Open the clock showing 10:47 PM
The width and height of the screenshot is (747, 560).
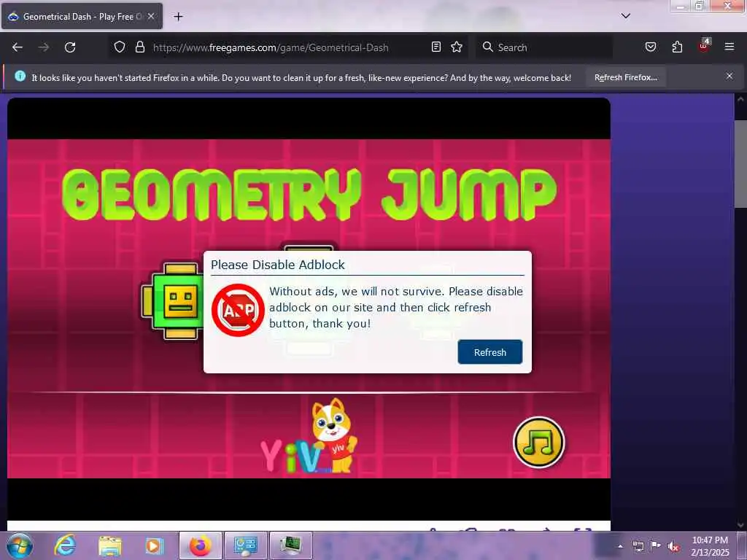[709, 546]
